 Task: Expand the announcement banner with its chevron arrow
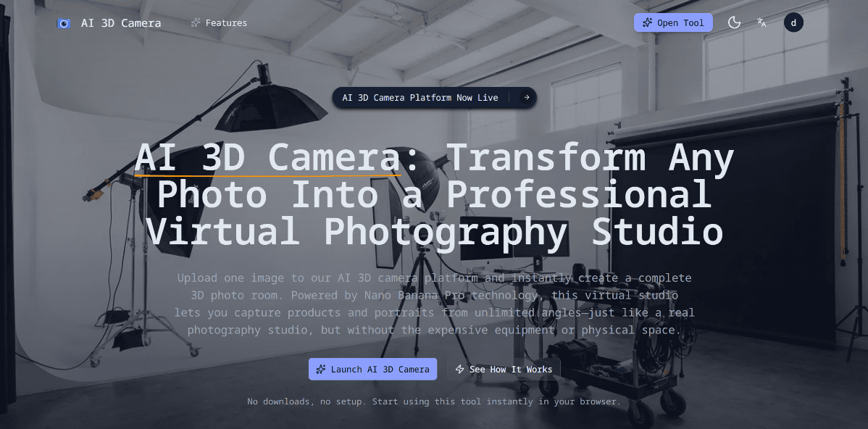pos(526,97)
